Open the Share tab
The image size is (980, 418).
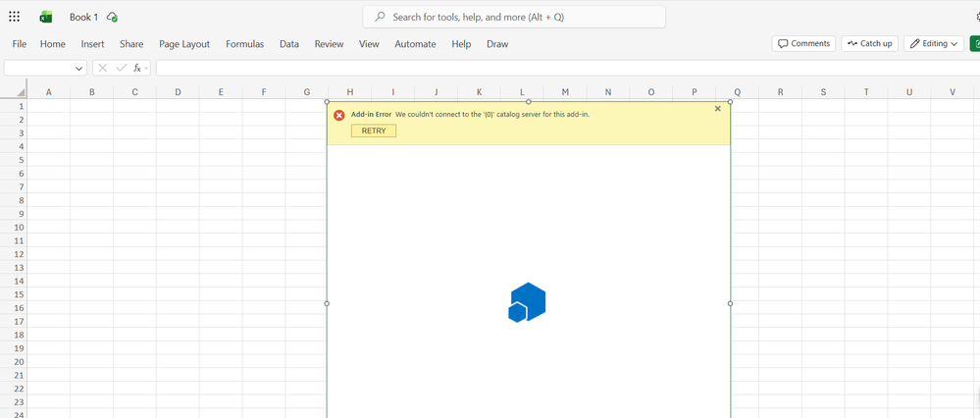(131, 44)
